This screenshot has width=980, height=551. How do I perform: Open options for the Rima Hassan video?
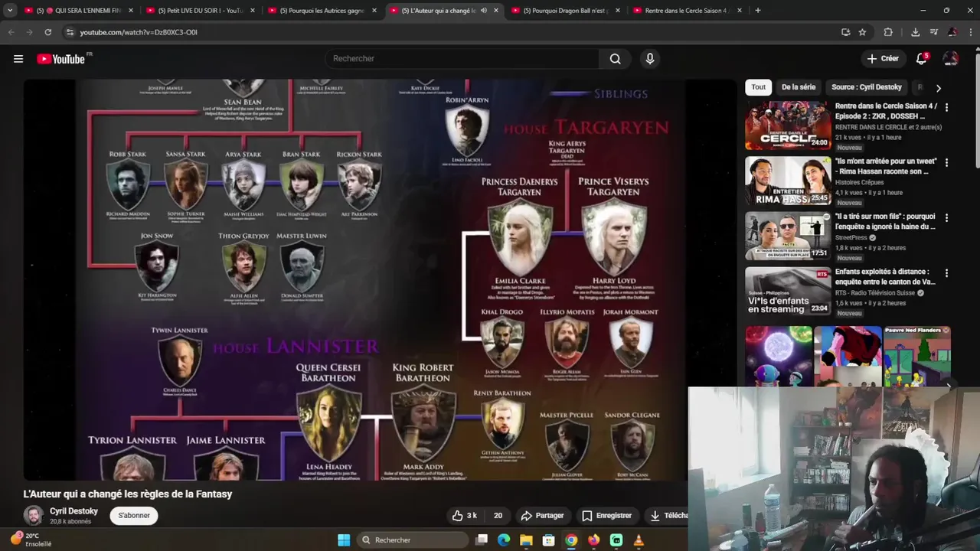[x=946, y=163]
